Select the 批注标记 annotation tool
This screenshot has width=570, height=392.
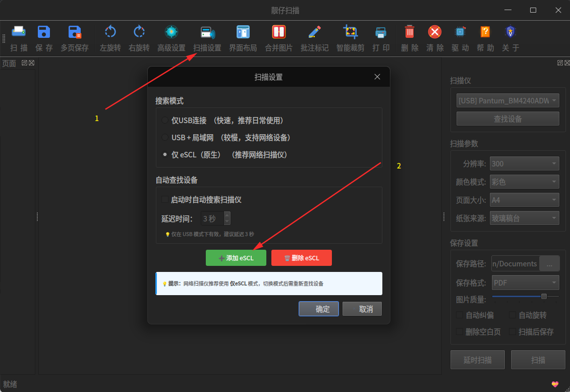314,32
